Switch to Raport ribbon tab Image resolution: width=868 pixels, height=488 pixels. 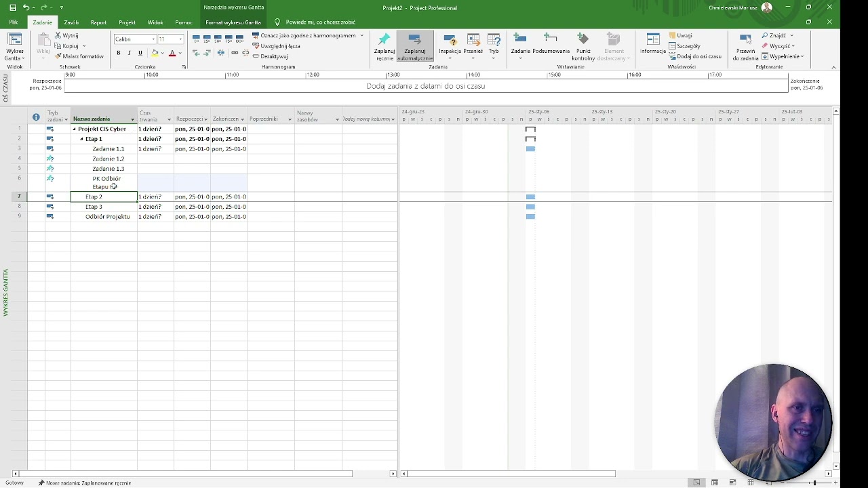click(99, 22)
